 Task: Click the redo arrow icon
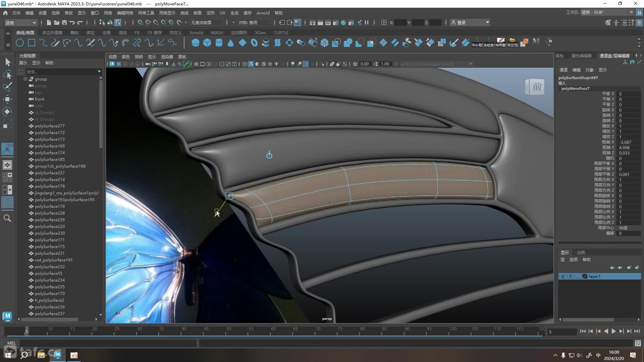click(80, 22)
